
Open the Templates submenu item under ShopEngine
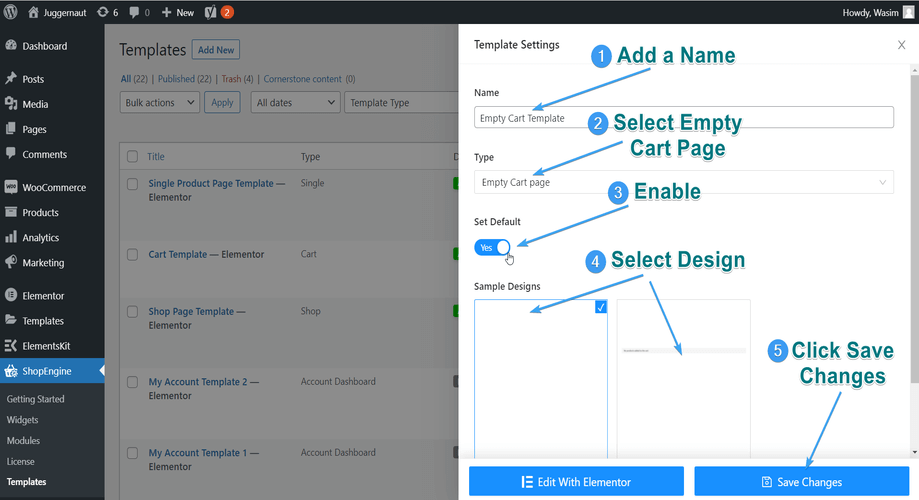click(26, 482)
